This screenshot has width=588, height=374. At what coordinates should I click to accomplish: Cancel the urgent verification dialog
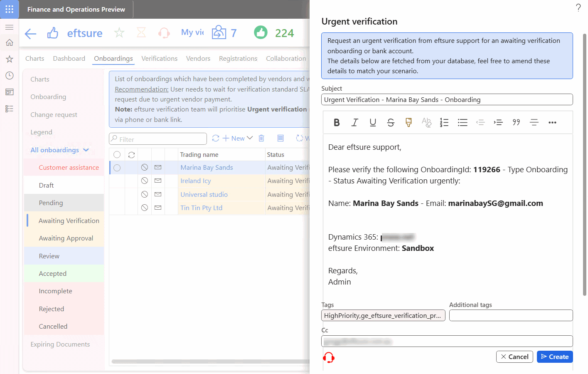click(514, 357)
